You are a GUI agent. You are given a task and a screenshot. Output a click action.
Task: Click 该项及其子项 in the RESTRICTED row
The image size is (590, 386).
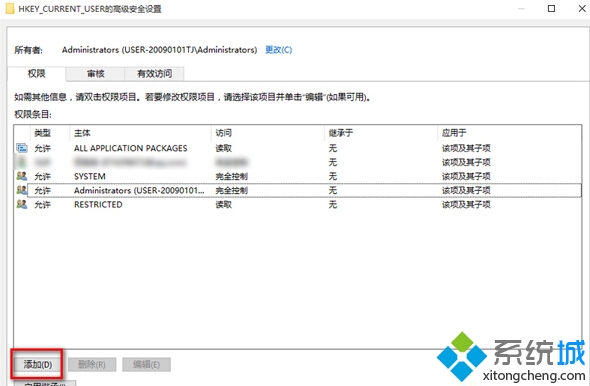click(x=466, y=205)
